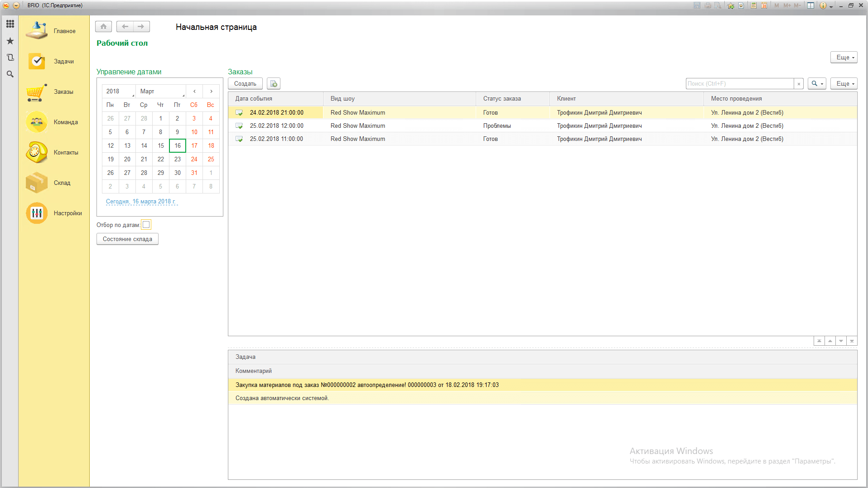Open the Команда section icon
The width and height of the screenshot is (868, 488).
tap(37, 122)
